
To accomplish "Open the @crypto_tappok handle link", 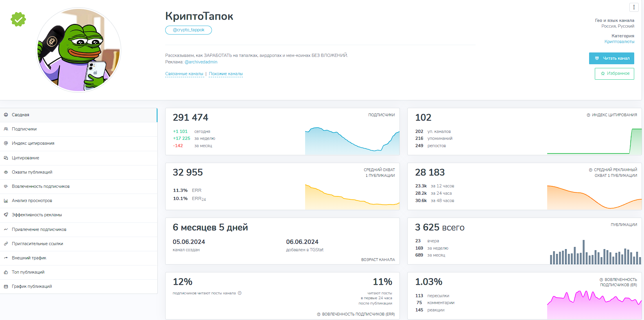I will point(188,30).
